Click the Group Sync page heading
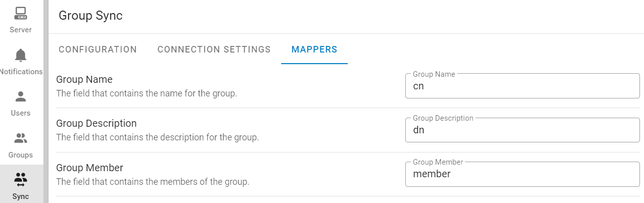The height and width of the screenshot is (203, 644). pyautogui.click(x=91, y=16)
